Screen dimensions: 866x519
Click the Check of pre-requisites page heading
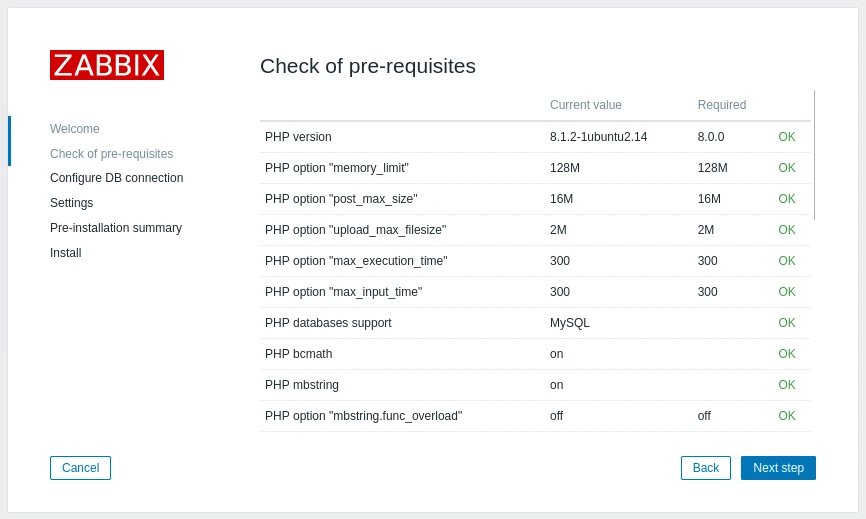coord(368,66)
